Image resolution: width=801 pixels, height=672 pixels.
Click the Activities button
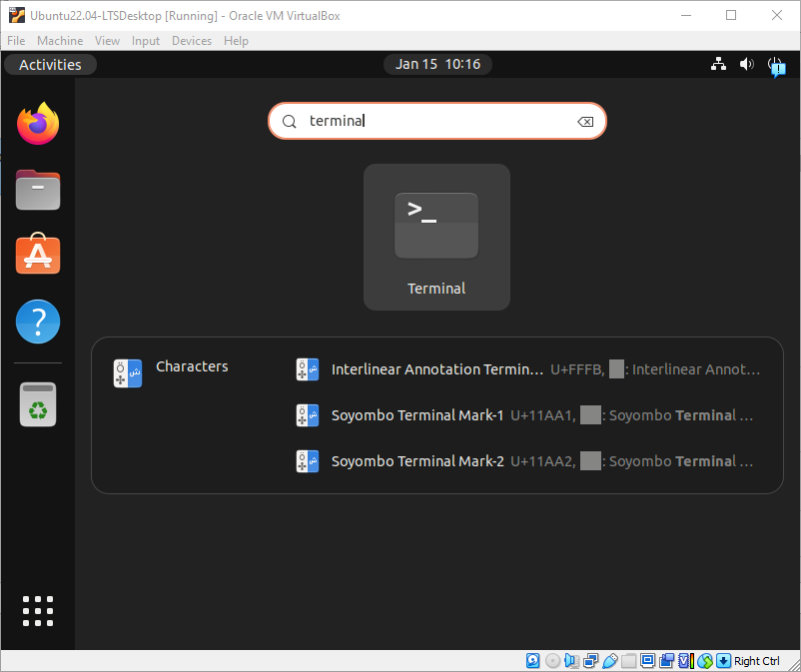pyautogui.click(x=50, y=64)
